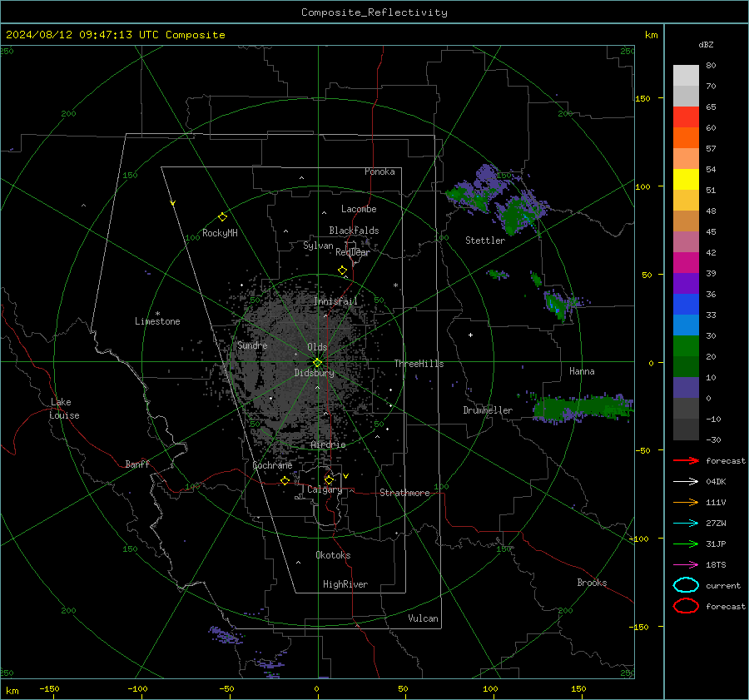Image resolution: width=749 pixels, height=700 pixels.
Task: Click the Okotoks city label
Action: click(333, 555)
